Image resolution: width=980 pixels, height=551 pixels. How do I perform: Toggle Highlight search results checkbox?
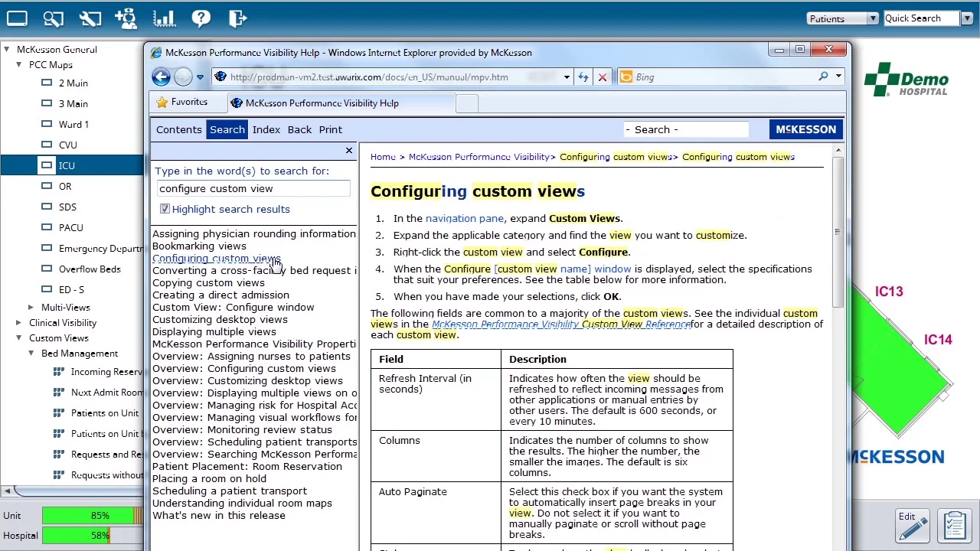[x=165, y=209]
